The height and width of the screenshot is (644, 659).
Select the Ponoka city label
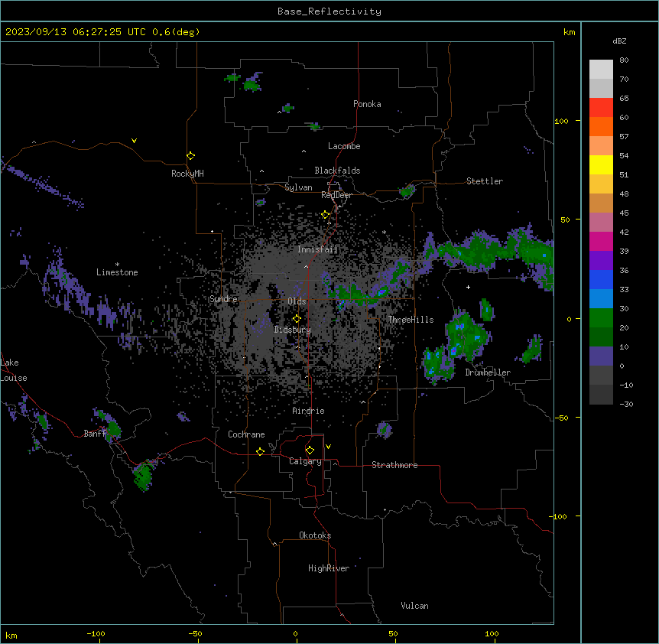pyautogui.click(x=367, y=104)
